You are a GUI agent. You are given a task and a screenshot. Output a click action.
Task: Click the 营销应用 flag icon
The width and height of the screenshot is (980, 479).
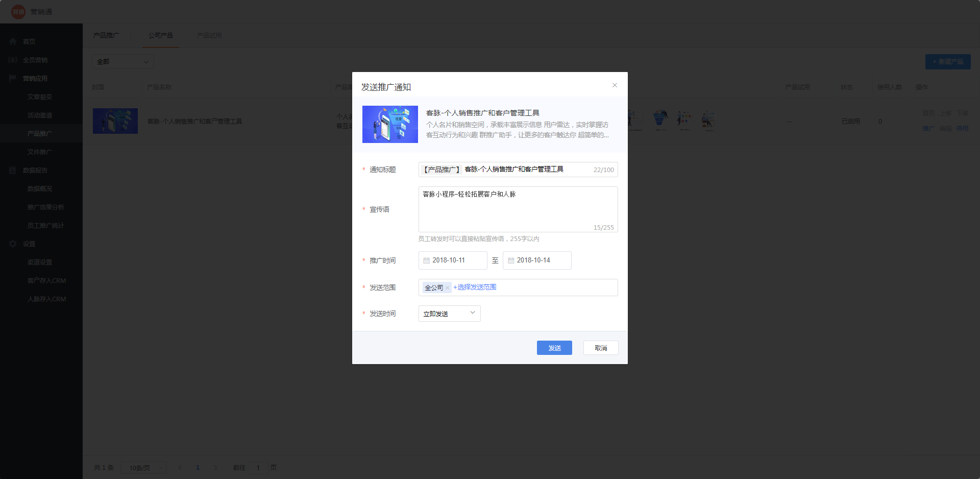point(13,78)
